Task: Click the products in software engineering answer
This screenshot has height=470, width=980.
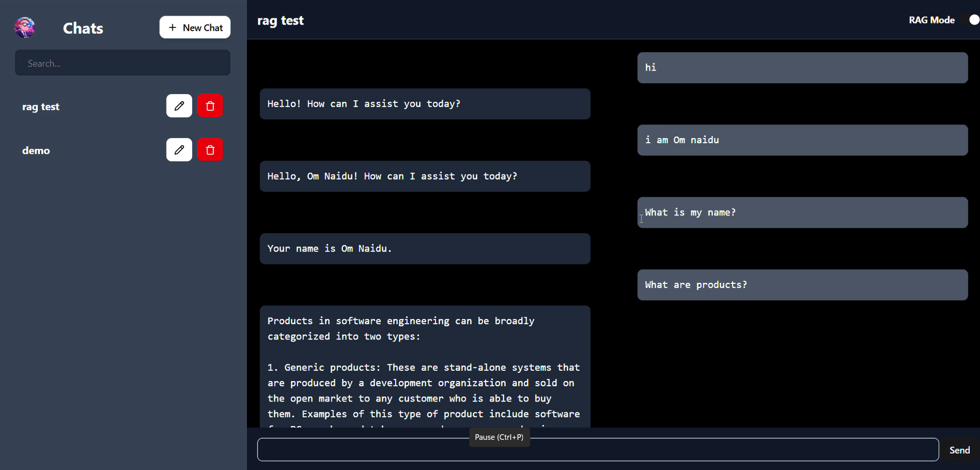Action: (424, 367)
